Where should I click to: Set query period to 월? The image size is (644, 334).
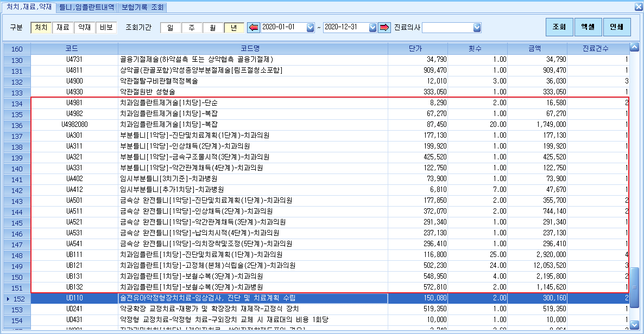(x=213, y=28)
